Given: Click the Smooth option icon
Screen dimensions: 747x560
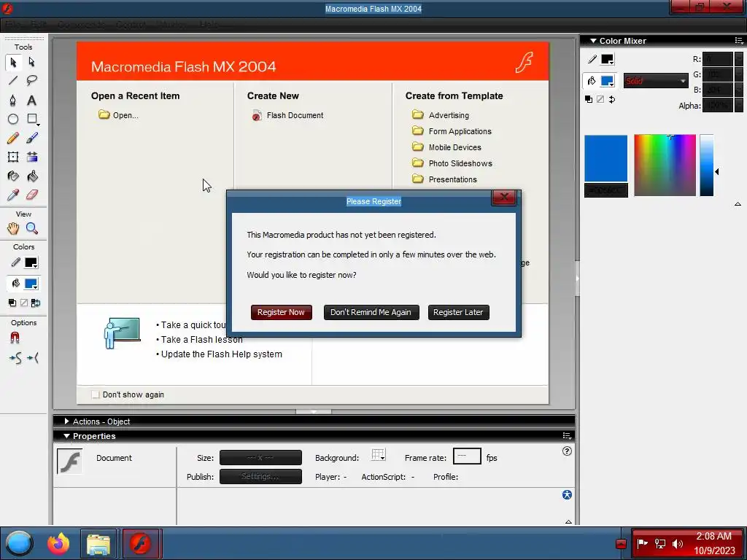Looking at the screenshot, I should [x=15, y=358].
